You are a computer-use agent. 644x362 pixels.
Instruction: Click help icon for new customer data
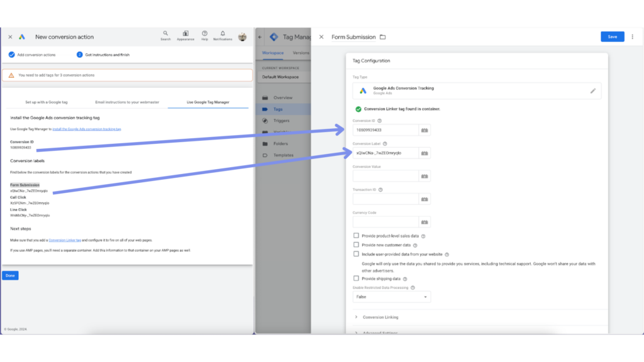click(415, 246)
